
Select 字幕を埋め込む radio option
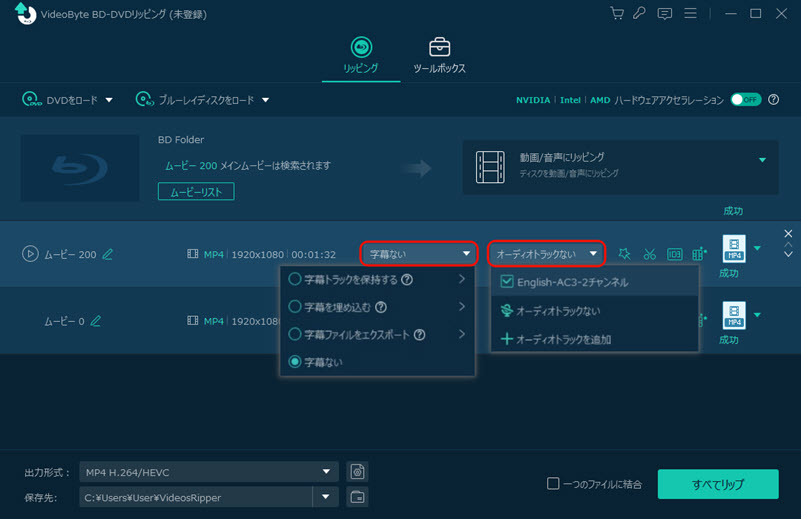point(295,306)
